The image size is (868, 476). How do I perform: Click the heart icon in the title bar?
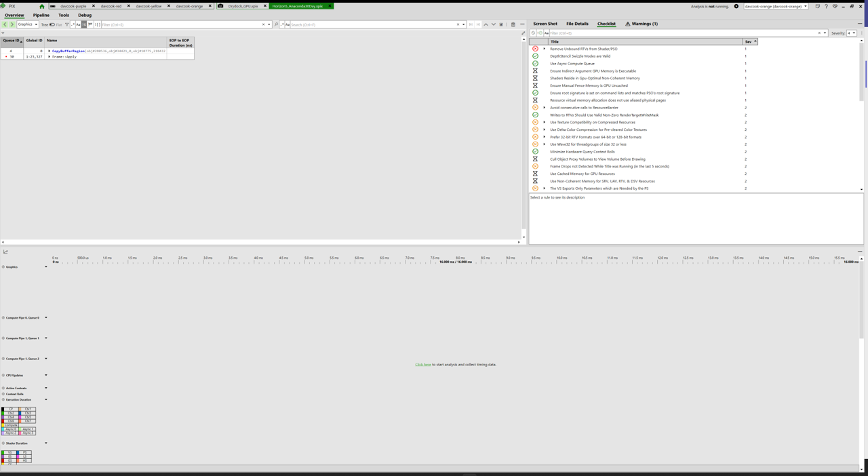coord(835,6)
